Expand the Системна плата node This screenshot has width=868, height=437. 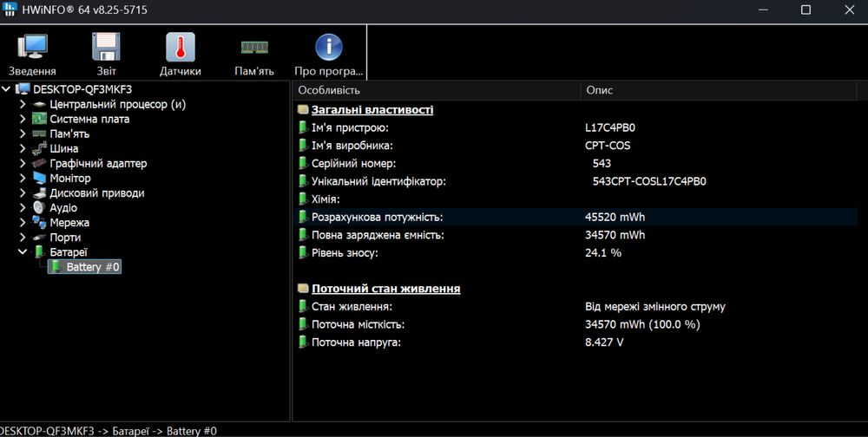click(x=23, y=119)
